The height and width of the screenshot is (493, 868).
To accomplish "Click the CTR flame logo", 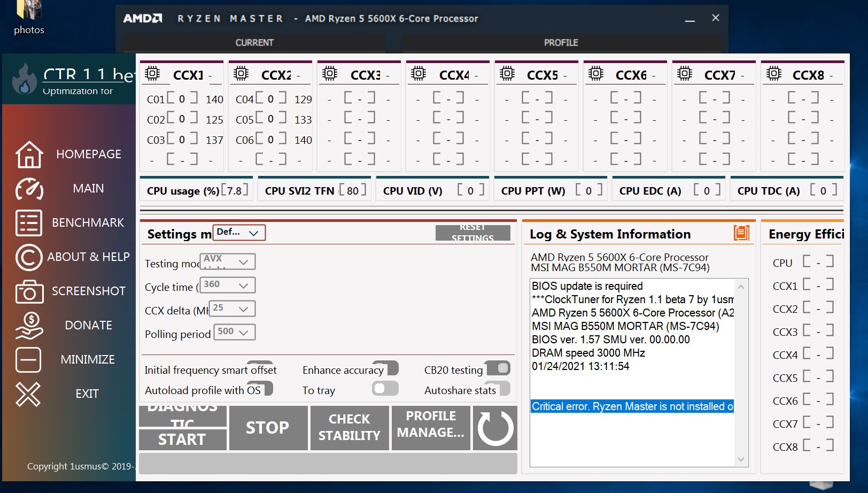I will point(24,79).
